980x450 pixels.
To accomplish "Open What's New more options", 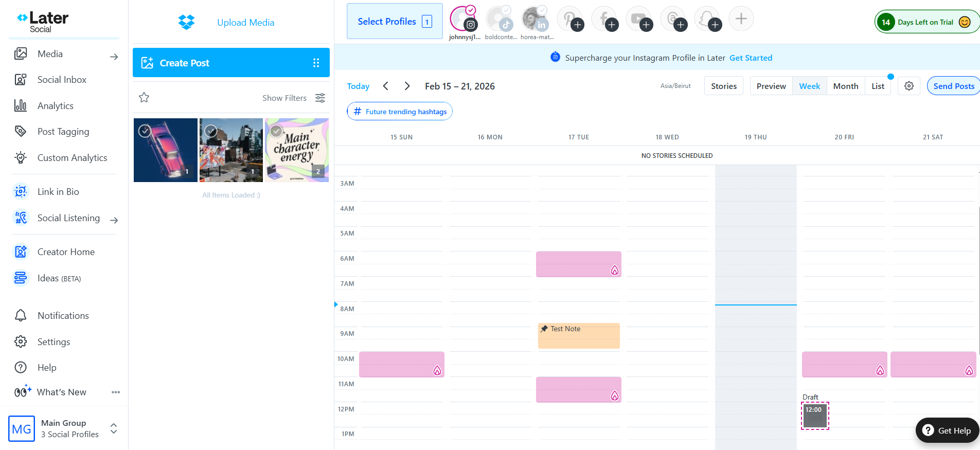I will (x=116, y=392).
